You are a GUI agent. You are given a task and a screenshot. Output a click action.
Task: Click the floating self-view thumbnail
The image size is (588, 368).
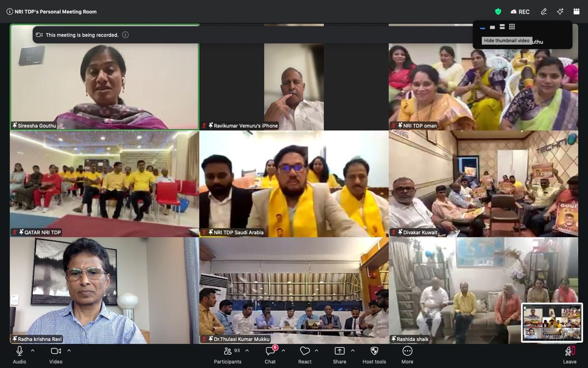point(552,322)
